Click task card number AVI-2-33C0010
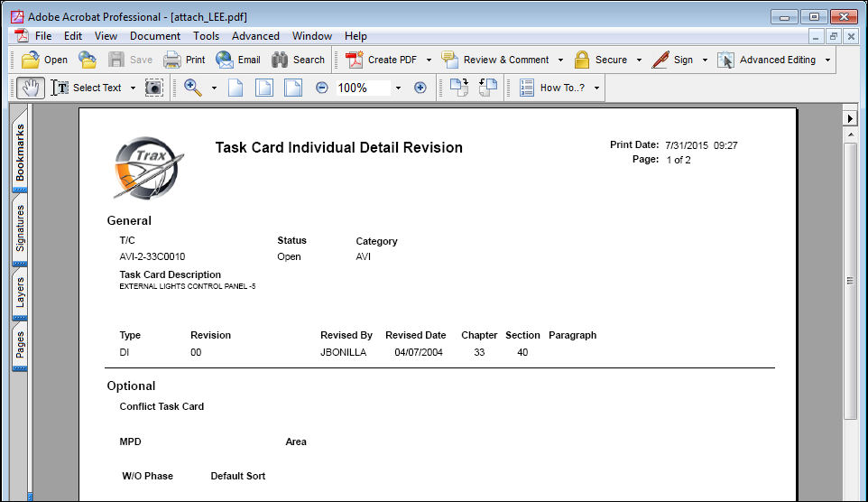Image resolution: width=868 pixels, height=502 pixels. [152, 256]
